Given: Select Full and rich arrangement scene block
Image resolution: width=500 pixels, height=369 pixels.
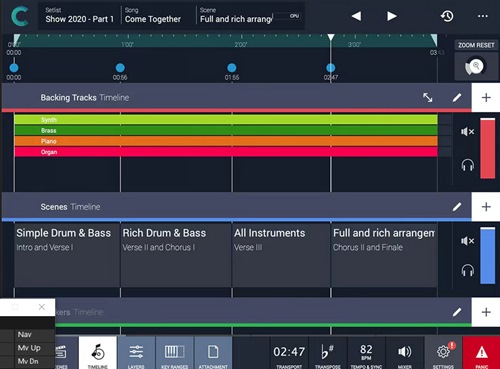Looking at the screenshot, I should [x=384, y=255].
